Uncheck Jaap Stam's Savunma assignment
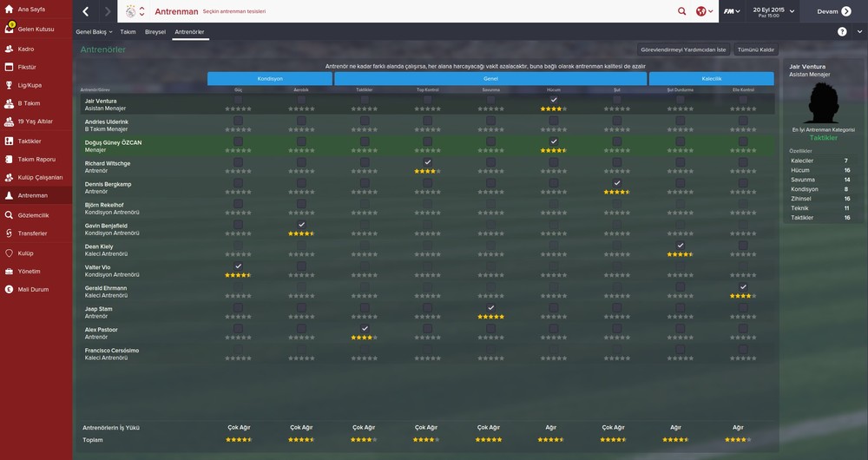This screenshot has width=868, height=460. click(x=491, y=308)
